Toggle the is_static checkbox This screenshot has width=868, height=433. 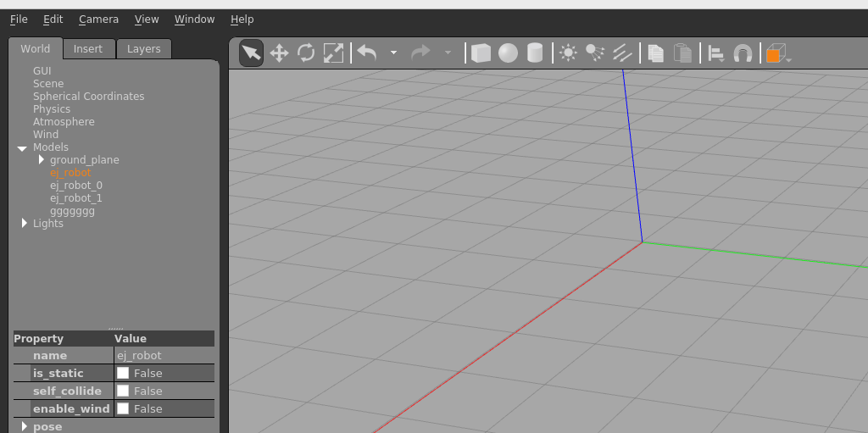click(x=123, y=373)
